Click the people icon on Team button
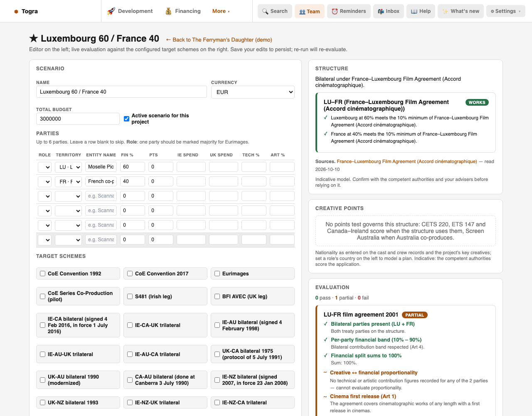The height and width of the screenshot is (416, 532). [x=302, y=12]
